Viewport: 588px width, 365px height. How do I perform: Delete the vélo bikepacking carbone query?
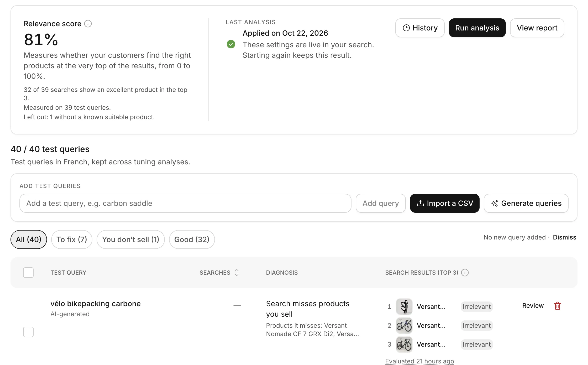pos(558,306)
